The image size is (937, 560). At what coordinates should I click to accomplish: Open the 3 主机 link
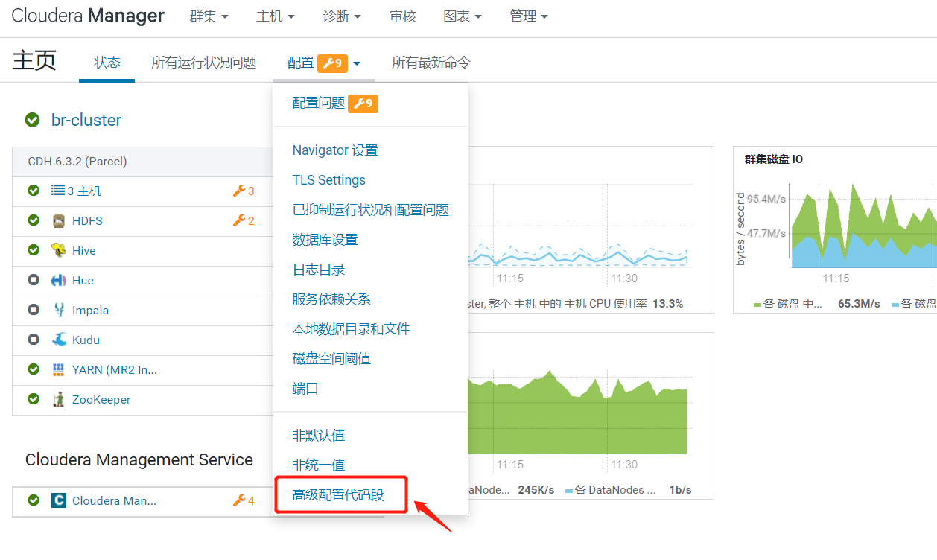(x=84, y=191)
